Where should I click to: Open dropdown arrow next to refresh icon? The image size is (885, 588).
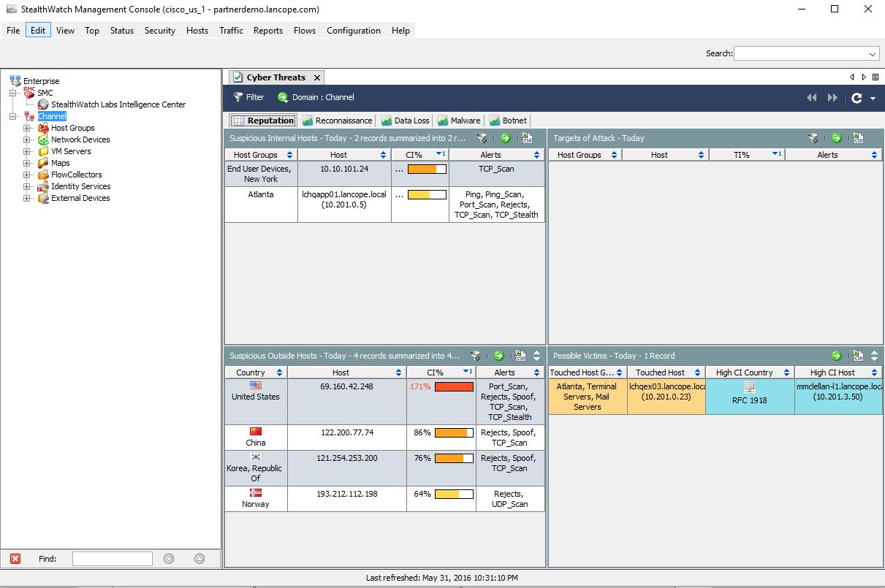pos(873,99)
